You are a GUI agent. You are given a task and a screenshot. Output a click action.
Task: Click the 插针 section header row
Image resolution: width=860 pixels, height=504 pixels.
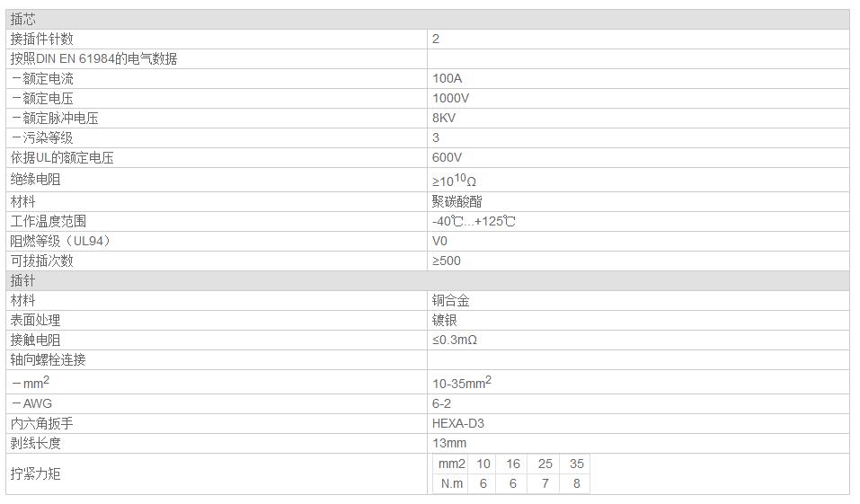(x=427, y=280)
